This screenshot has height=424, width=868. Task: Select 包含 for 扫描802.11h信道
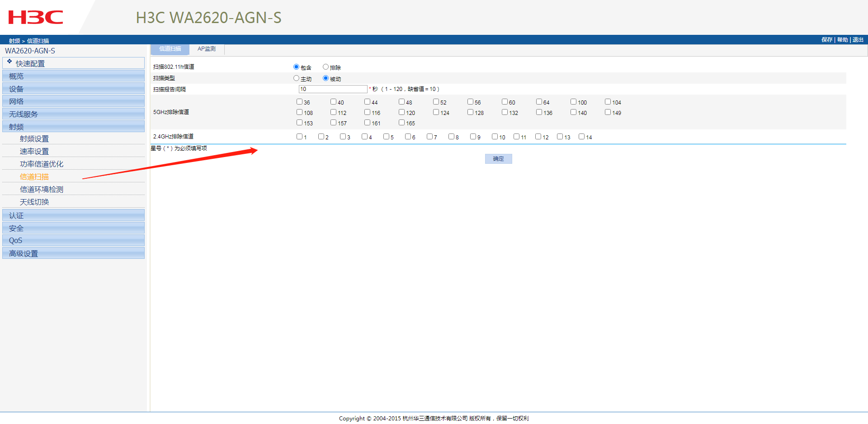(x=296, y=67)
